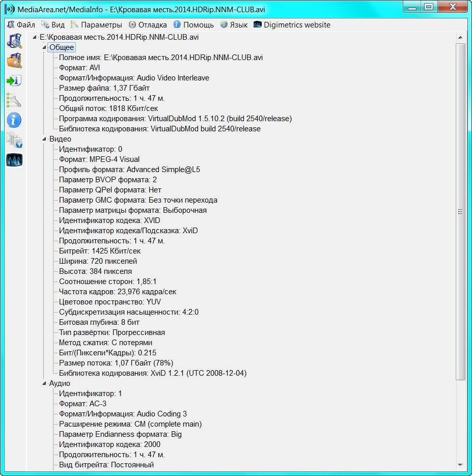Select the Аудио tree node

point(60,383)
